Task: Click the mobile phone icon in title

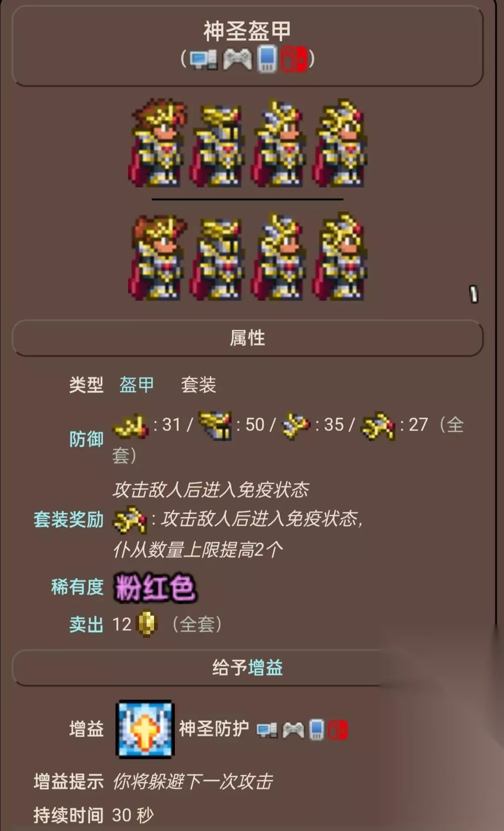Action: tap(267, 59)
